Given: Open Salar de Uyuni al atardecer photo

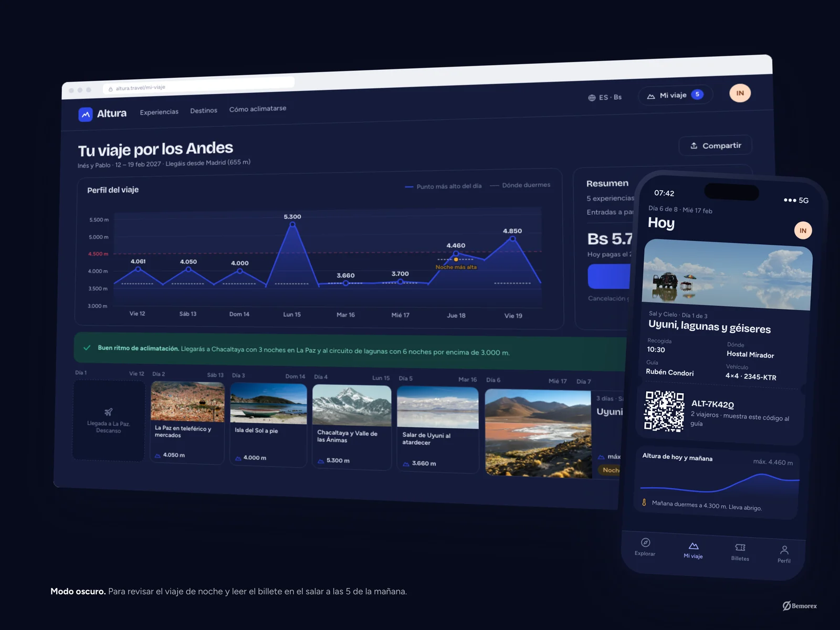Looking at the screenshot, I should [x=438, y=408].
